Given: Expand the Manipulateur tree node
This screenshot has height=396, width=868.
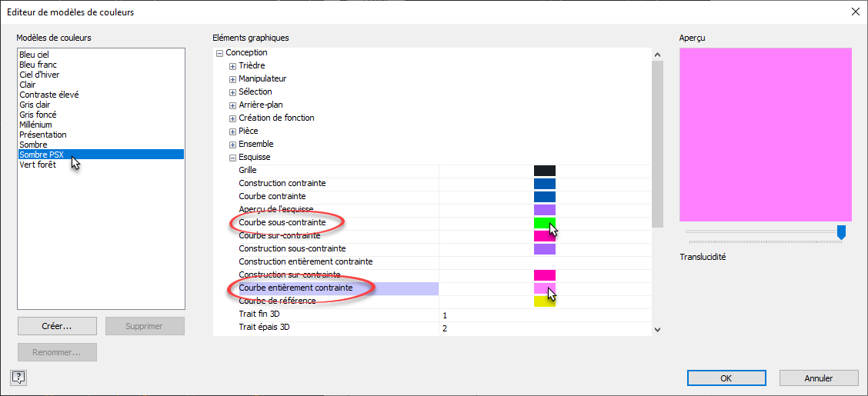Looking at the screenshot, I should pos(232,79).
